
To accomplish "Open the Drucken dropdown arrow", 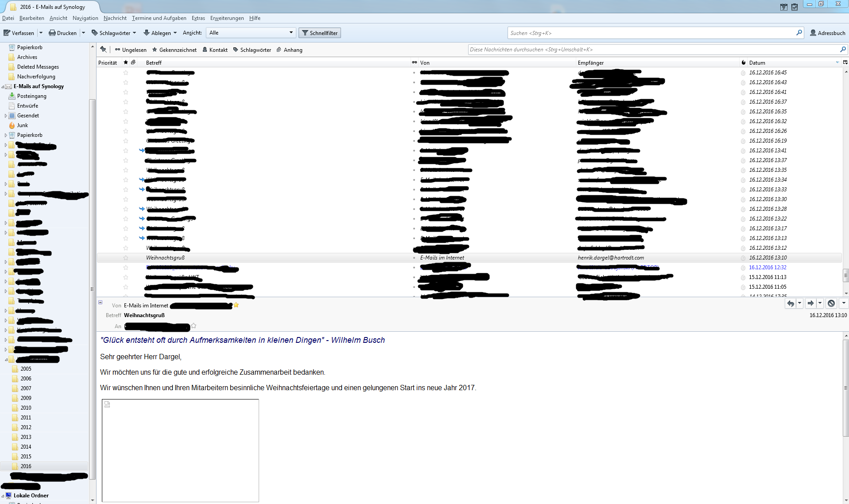I will [x=83, y=33].
